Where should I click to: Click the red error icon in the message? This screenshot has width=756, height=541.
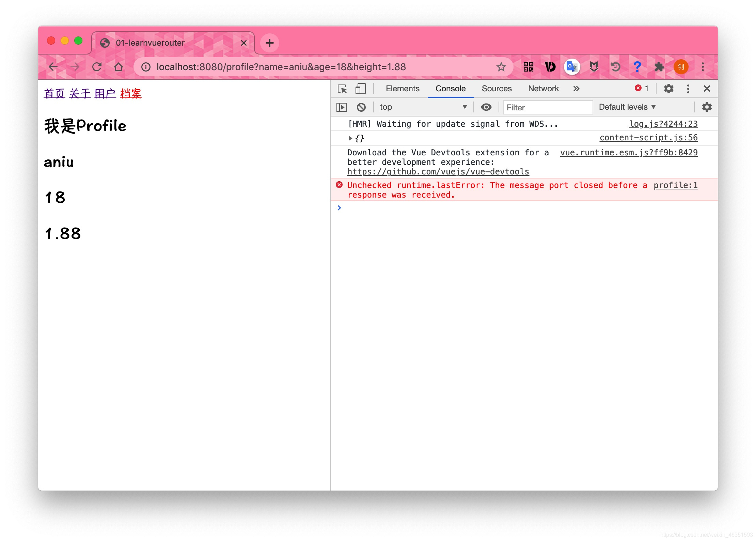pyautogui.click(x=339, y=185)
